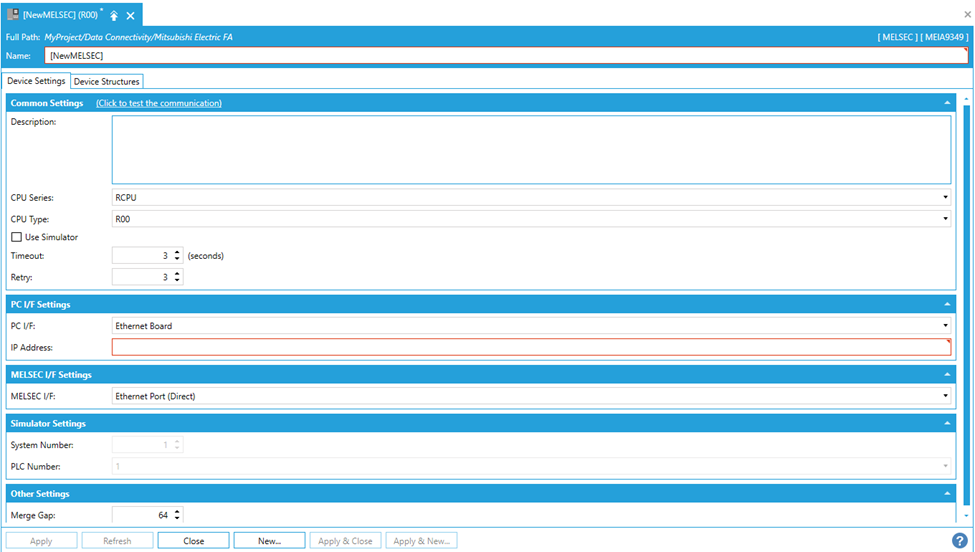Click the [ MELSEC ] [ MEIA9349 ] label

pos(923,37)
